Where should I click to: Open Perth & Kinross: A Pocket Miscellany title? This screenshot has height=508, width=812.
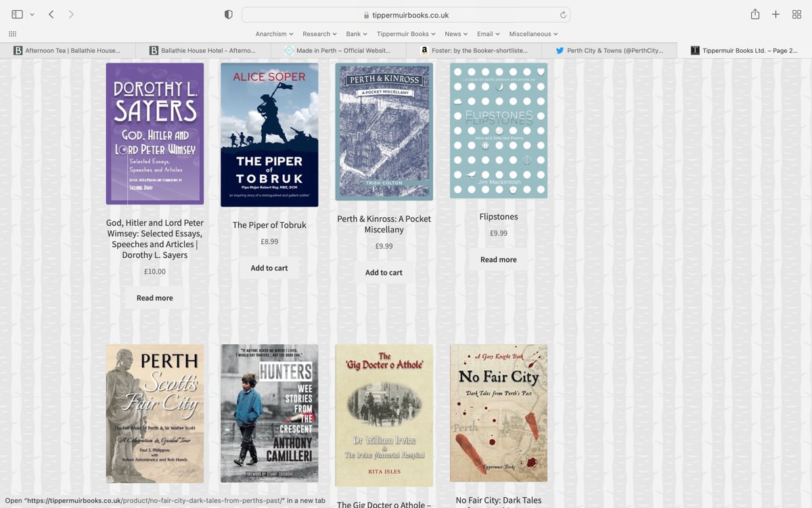384,224
